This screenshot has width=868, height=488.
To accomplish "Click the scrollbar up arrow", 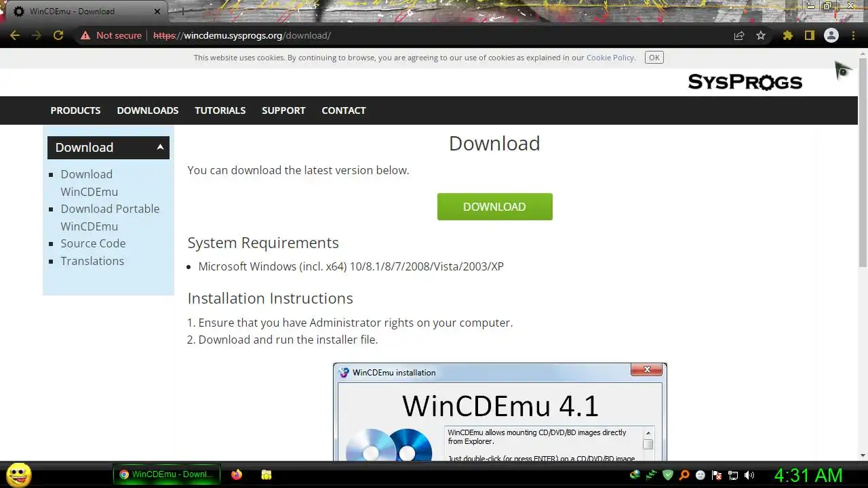I will 863,53.
